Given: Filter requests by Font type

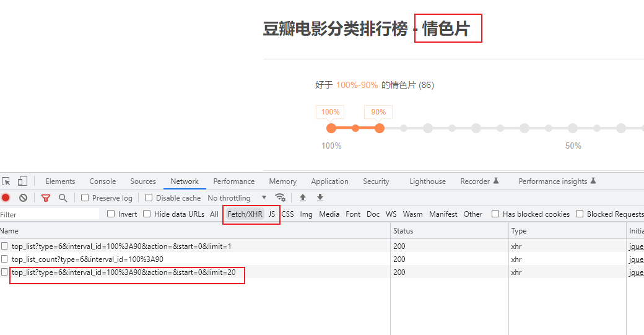Looking at the screenshot, I should [353, 214].
